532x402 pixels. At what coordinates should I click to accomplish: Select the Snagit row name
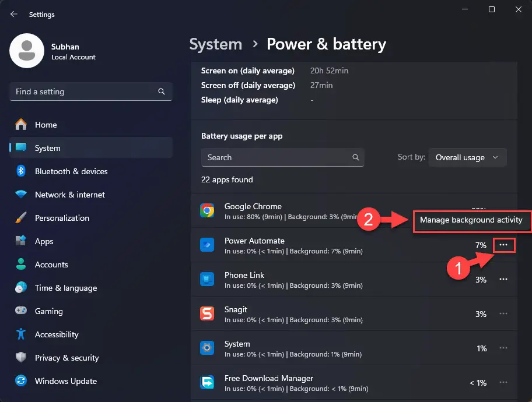pos(236,309)
